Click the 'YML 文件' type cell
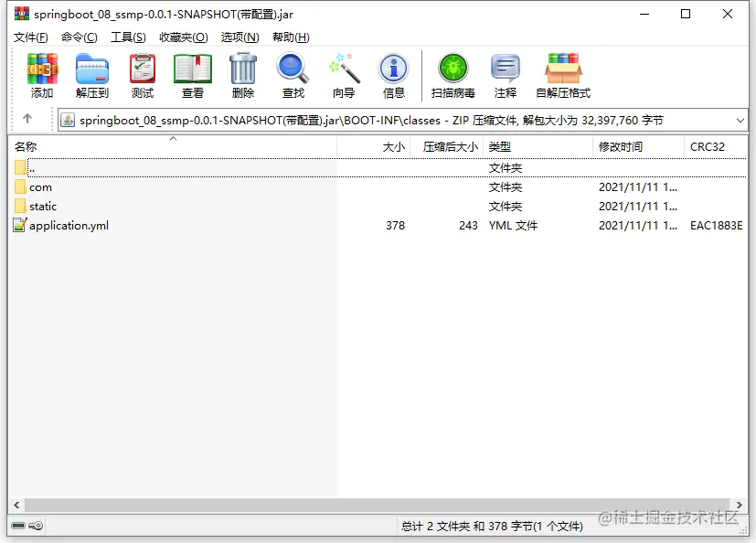 click(x=513, y=225)
